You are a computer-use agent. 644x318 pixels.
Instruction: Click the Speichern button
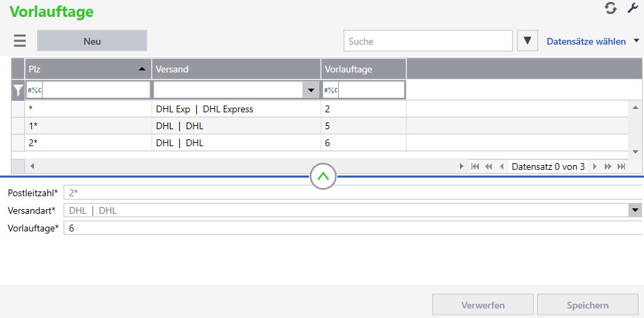587,305
